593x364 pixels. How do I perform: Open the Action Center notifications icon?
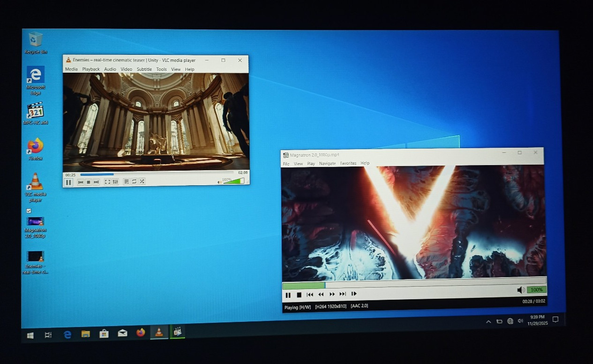tap(555, 319)
